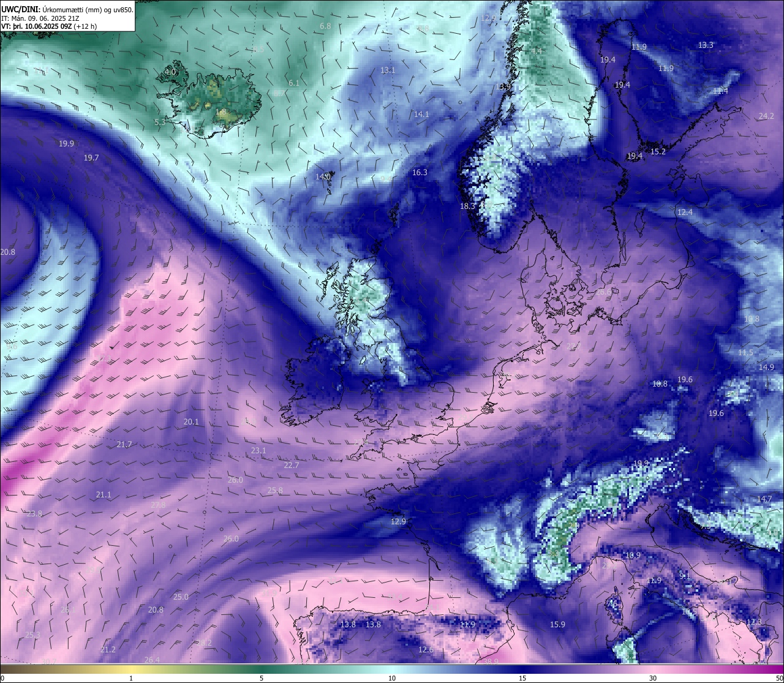Click the map value 20.1

tap(191, 421)
